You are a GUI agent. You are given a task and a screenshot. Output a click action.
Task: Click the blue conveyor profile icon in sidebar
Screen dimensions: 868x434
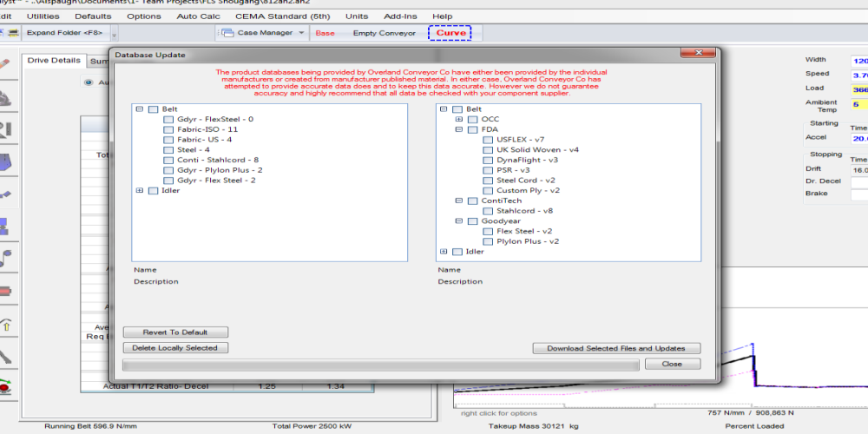[x=5, y=194]
